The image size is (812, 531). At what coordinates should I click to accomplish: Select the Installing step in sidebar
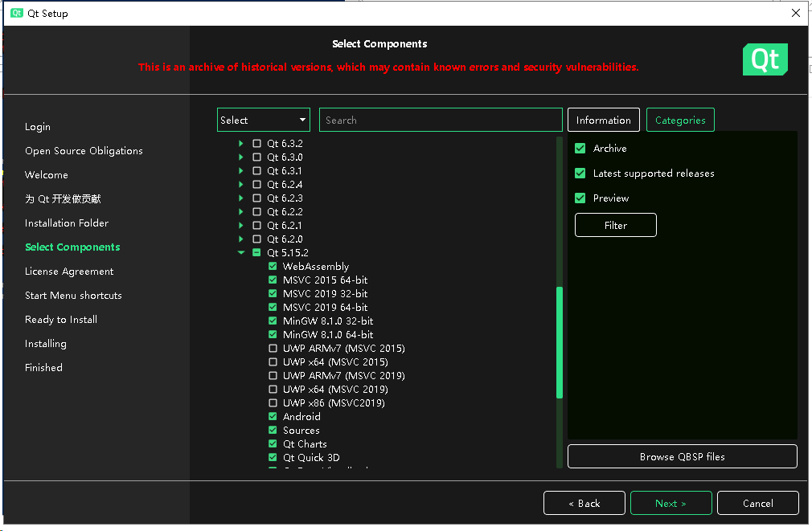pyautogui.click(x=46, y=344)
